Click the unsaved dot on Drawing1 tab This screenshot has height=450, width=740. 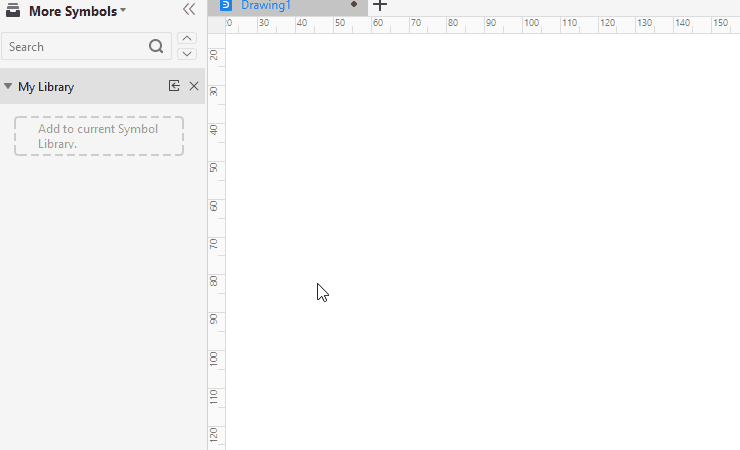[354, 4]
